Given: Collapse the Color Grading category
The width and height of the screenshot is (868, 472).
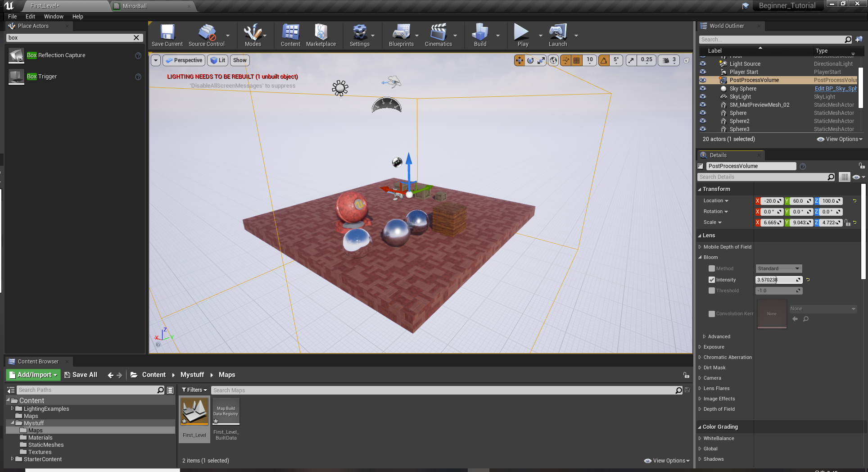Looking at the screenshot, I should tap(700, 427).
